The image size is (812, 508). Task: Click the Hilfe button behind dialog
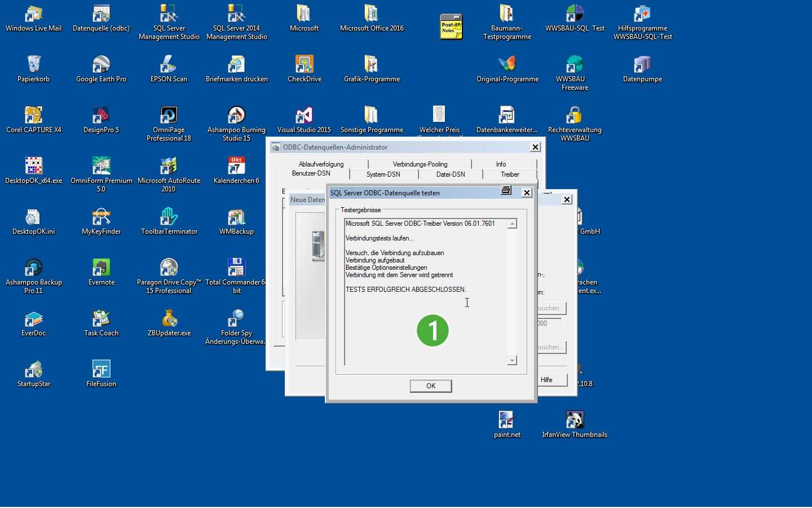point(553,380)
